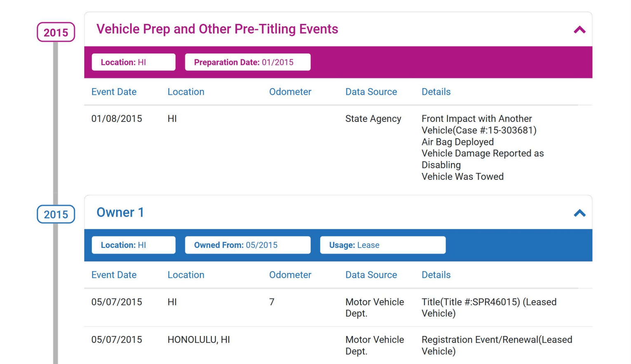Click the HONOLULU, HI location cell

click(x=198, y=340)
